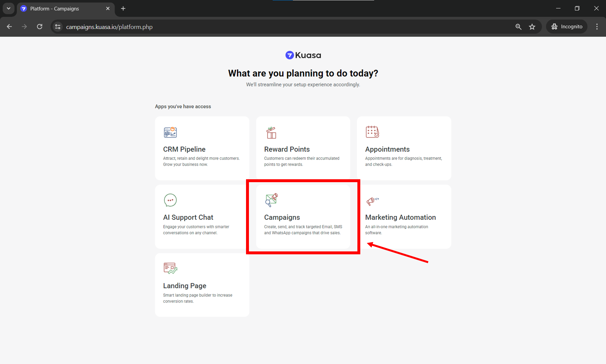The width and height of the screenshot is (606, 364).
Task: Click the Campaigns envelope megaphone icon
Action: click(x=271, y=200)
